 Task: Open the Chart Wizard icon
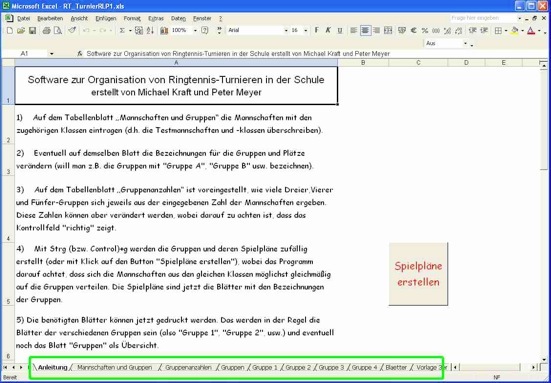(164, 31)
